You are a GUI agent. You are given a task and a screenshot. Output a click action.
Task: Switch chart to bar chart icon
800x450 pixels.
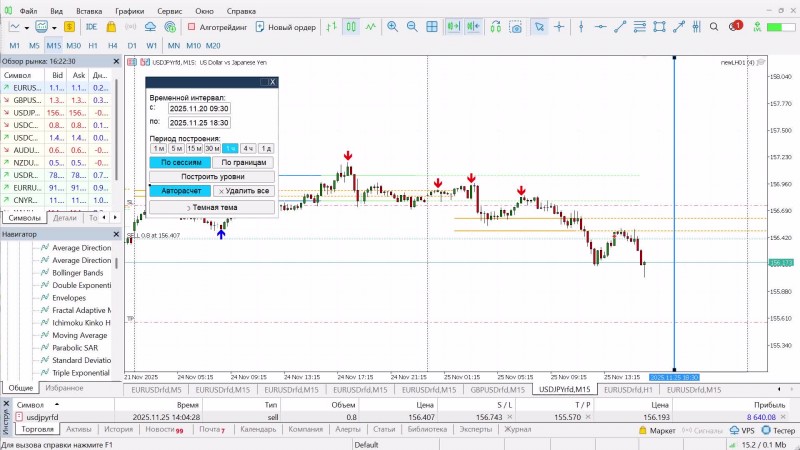(332, 27)
